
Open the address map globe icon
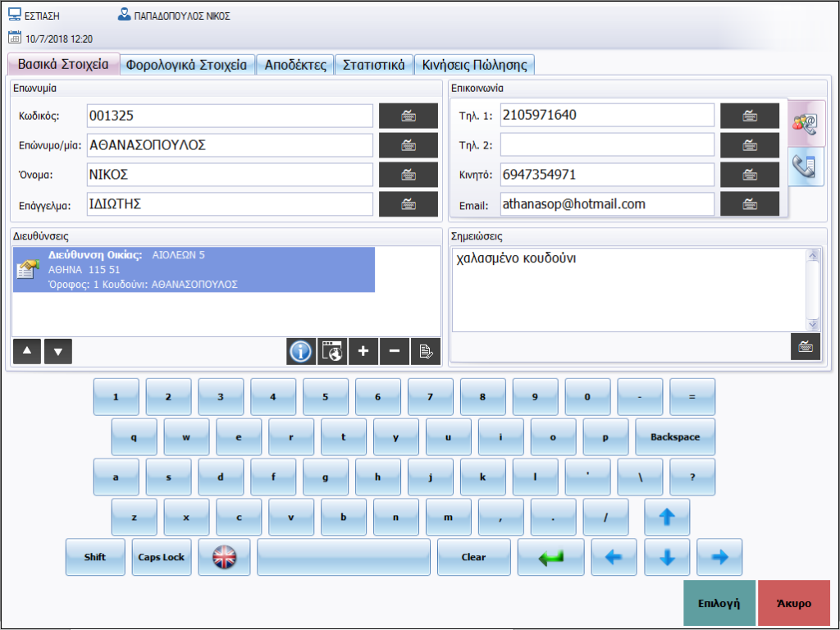tap(332, 351)
